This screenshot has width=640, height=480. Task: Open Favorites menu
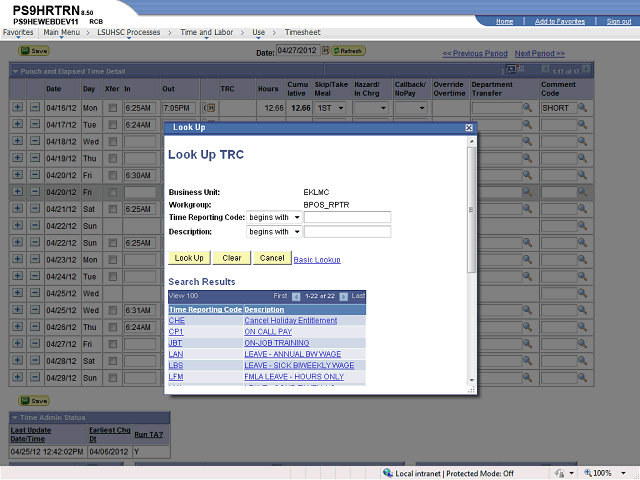click(x=18, y=32)
